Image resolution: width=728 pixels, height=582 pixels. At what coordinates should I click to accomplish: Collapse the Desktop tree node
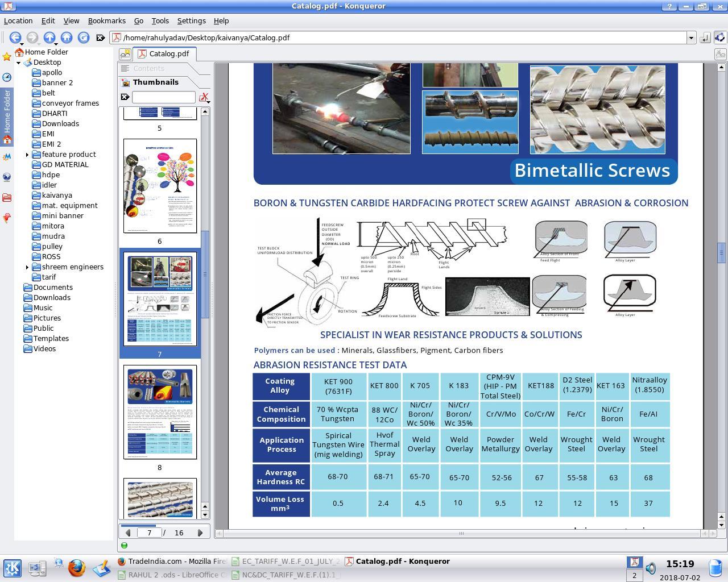click(18, 63)
